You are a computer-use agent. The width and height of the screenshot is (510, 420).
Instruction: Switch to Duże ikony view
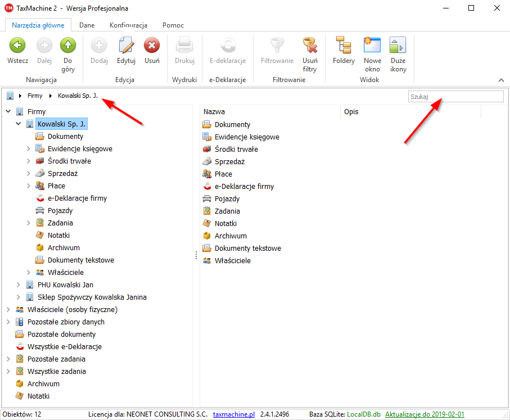pyautogui.click(x=398, y=46)
